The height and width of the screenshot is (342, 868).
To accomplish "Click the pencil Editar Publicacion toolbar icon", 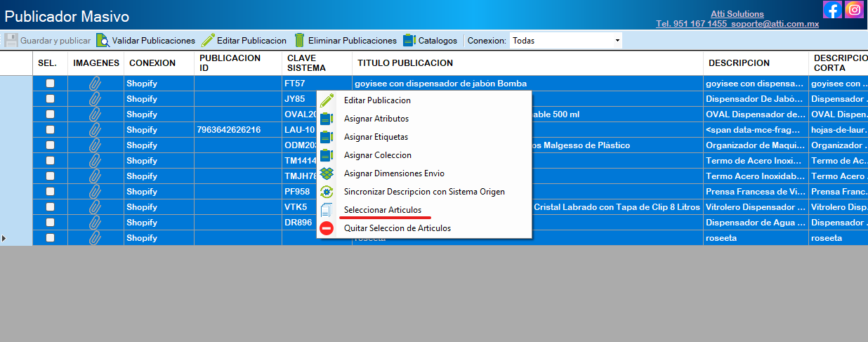I will tap(208, 41).
